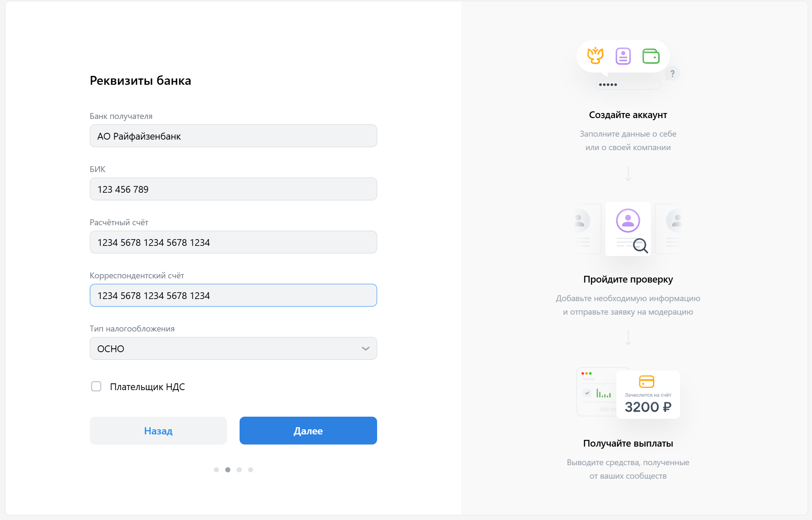Click the magnifying glass verification icon

click(640, 245)
